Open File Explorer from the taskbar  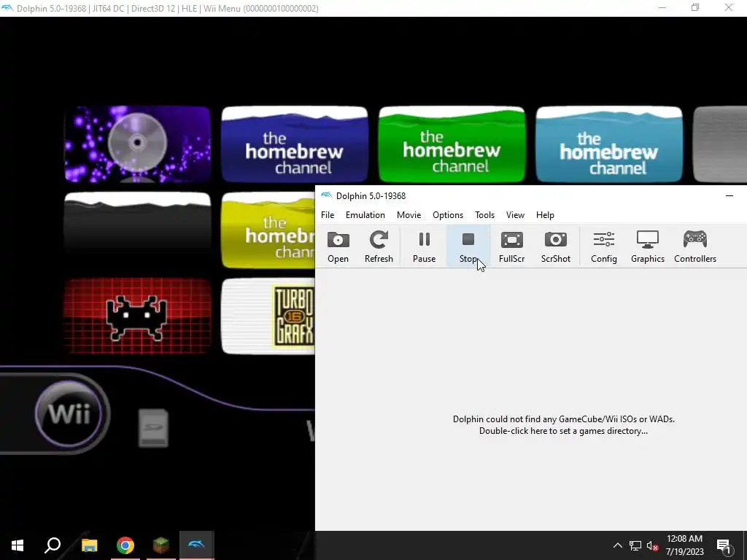click(89, 545)
